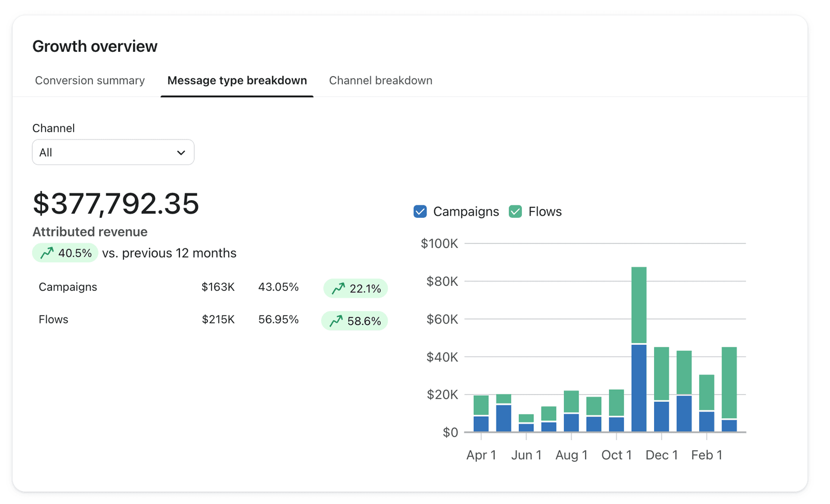Image resolution: width=830 pixels, height=504 pixels.
Task: Click the $377,792.35 total revenue figure
Action: pos(116,203)
